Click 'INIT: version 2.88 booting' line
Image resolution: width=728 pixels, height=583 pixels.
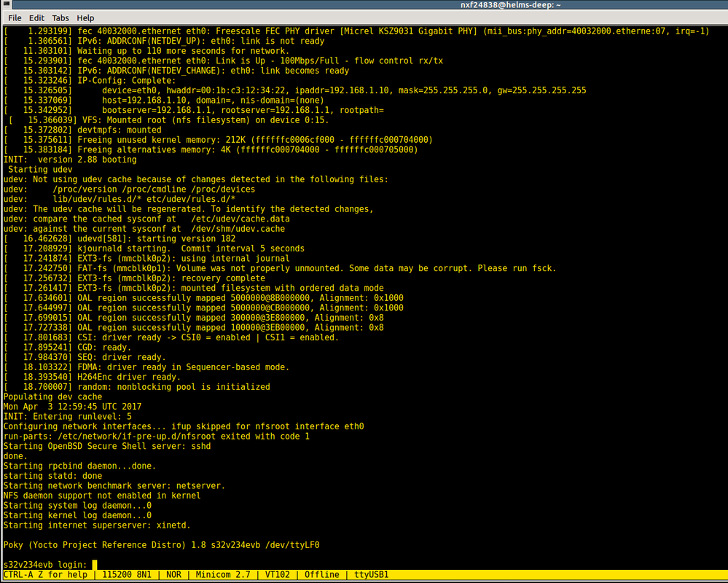(x=70, y=160)
